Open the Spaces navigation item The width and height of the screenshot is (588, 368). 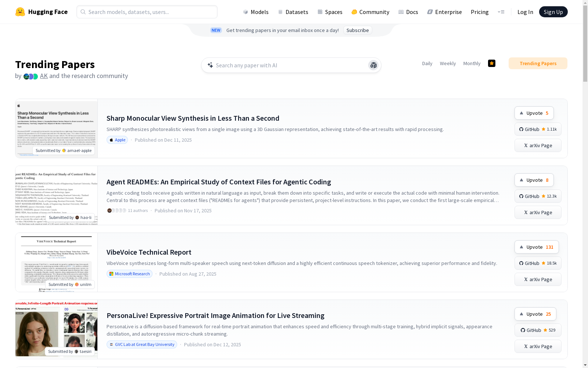(x=330, y=12)
